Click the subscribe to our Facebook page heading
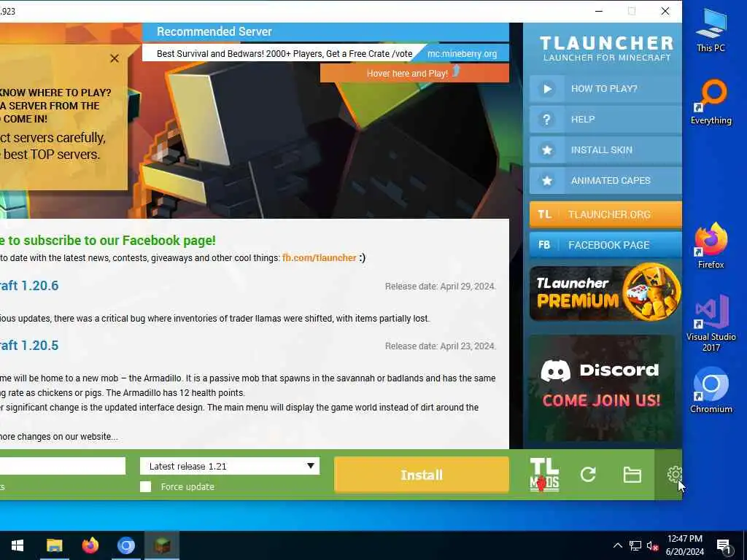This screenshot has width=747, height=560. pyautogui.click(x=108, y=241)
